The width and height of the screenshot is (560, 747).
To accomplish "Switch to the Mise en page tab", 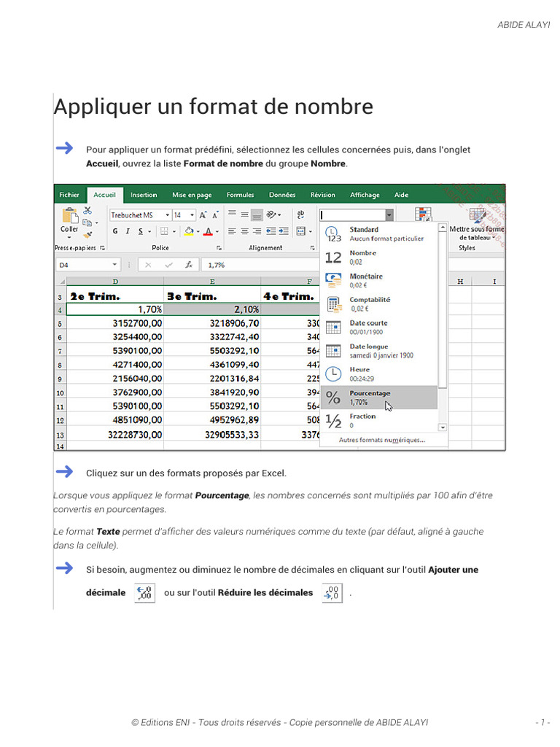I will (192, 195).
